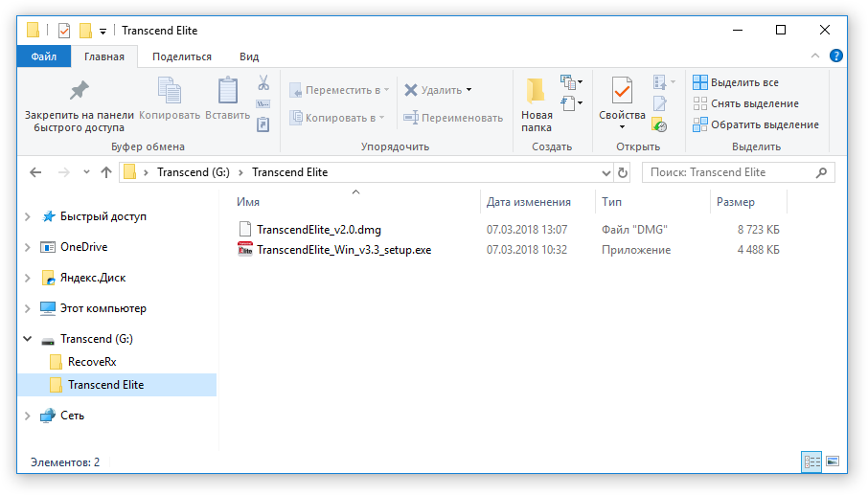Open the blue Help icon

click(835, 56)
